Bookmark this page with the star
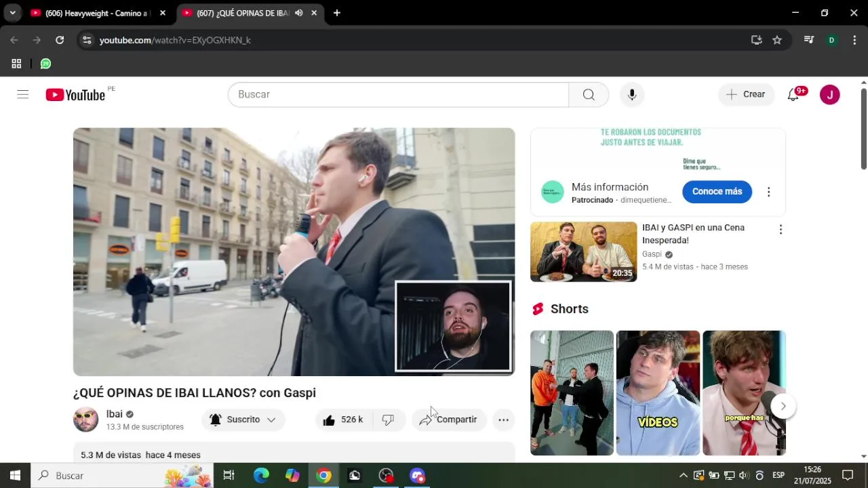This screenshot has width=868, height=488. coord(777,40)
